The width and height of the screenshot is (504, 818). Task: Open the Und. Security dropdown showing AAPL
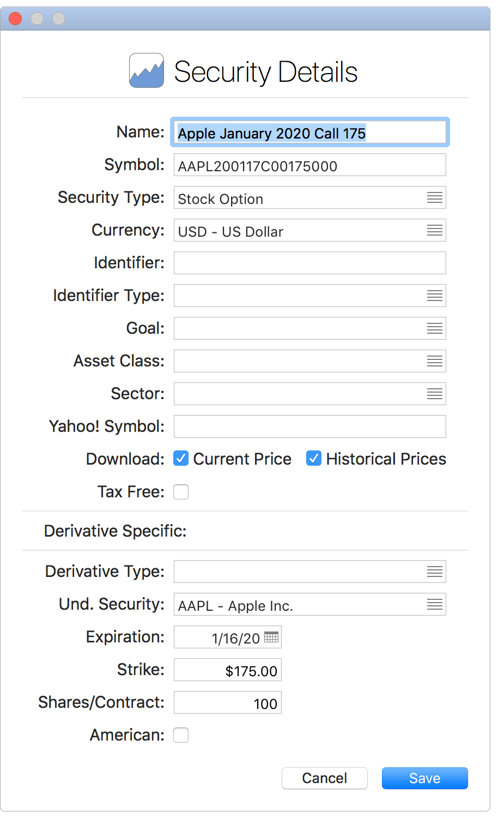coord(434,604)
